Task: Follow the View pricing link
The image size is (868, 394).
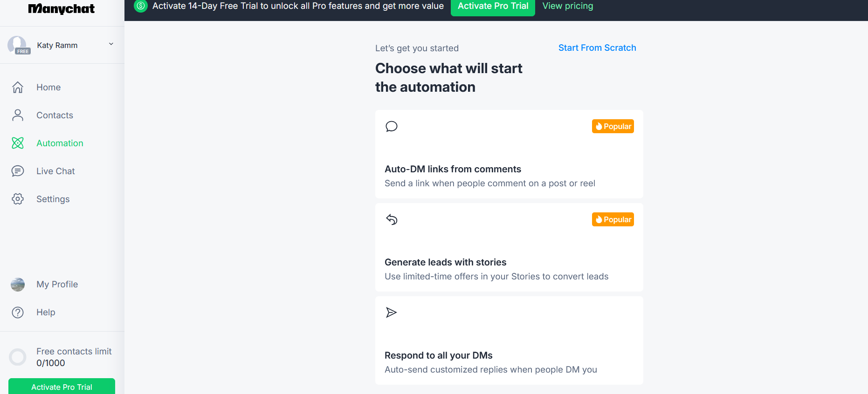Action: [x=568, y=6]
